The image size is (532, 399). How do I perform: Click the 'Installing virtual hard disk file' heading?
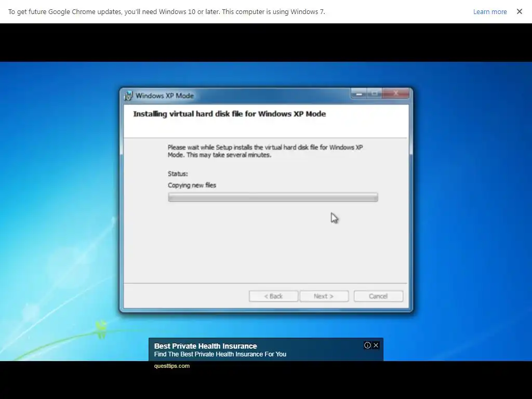pos(229,114)
